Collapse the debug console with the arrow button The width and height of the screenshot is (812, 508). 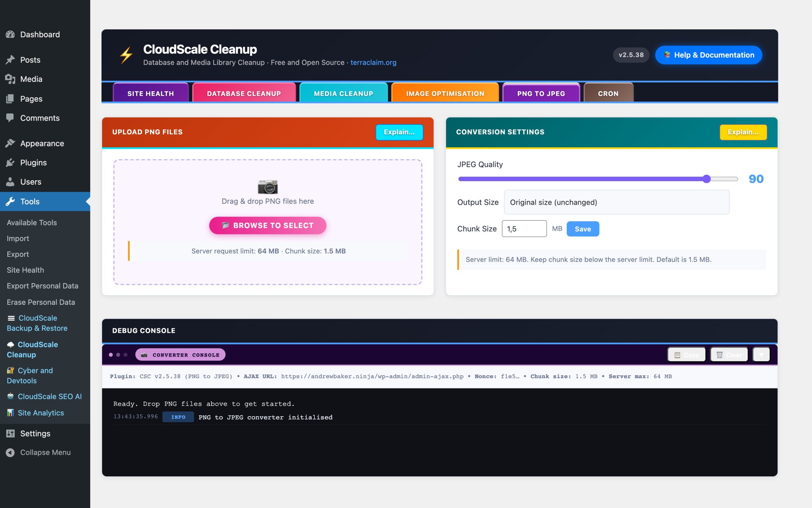(761, 355)
